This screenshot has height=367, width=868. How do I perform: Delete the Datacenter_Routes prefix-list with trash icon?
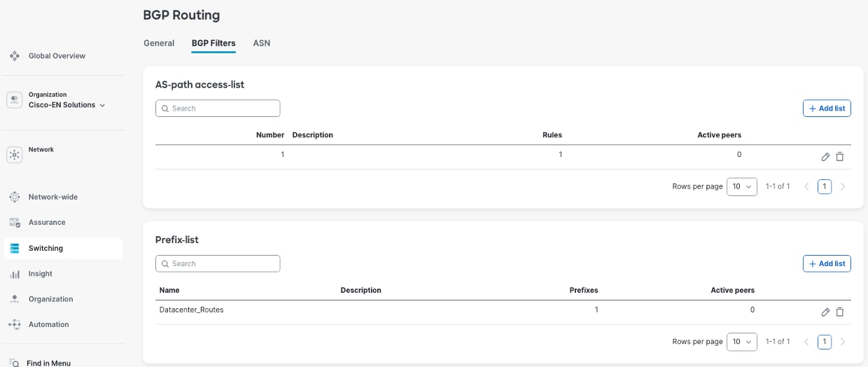coord(840,312)
